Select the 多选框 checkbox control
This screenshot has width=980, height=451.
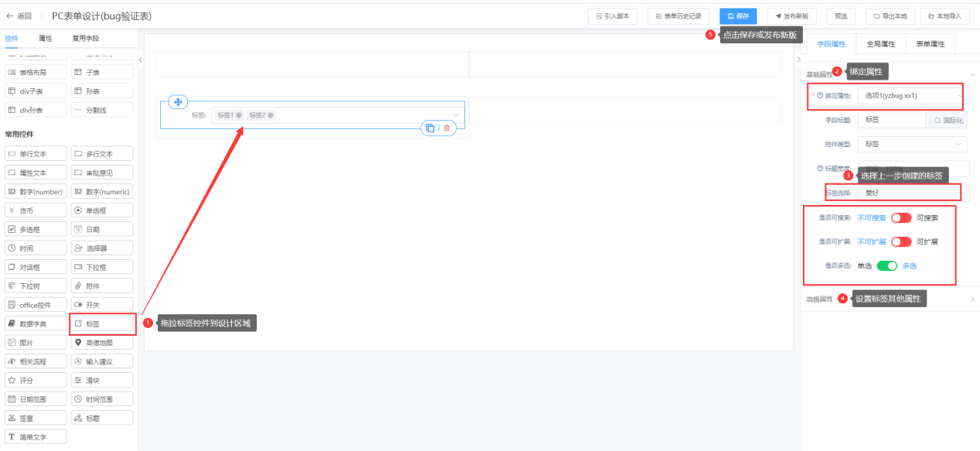pos(36,229)
